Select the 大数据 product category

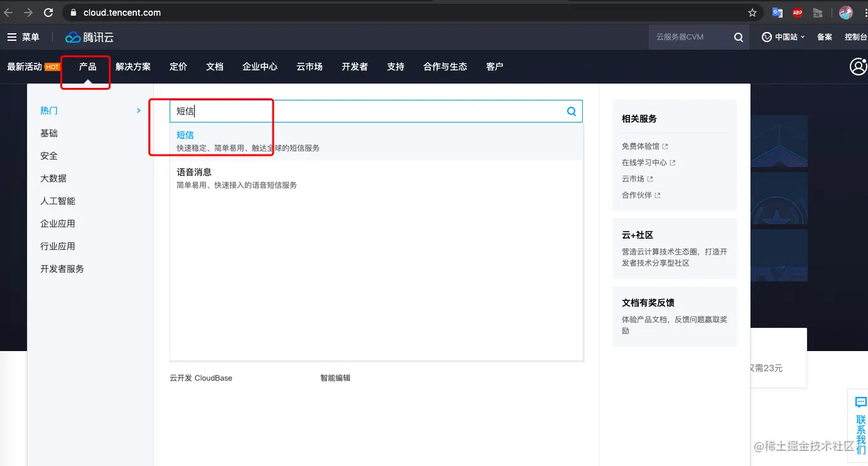point(53,178)
